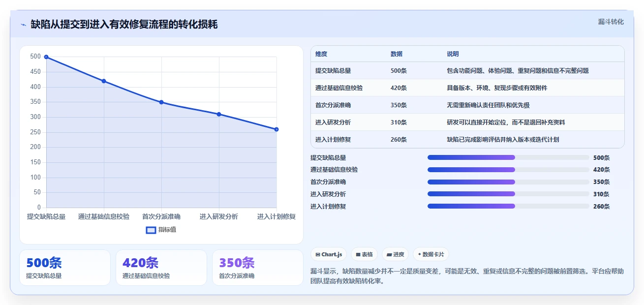The width and height of the screenshot is (644, 305).
Task: Click the 通过基础信息校验 progress bar
Action: point(508,170)
